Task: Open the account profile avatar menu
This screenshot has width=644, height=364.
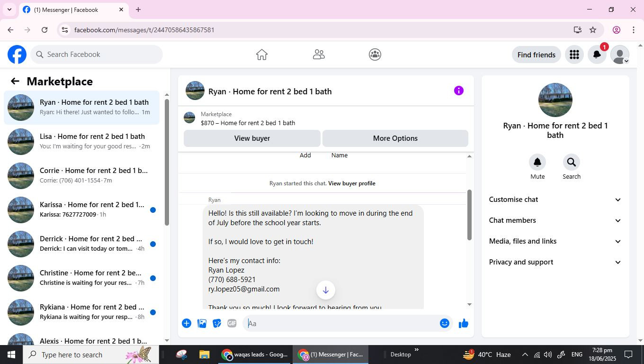Action: (620, 55)
